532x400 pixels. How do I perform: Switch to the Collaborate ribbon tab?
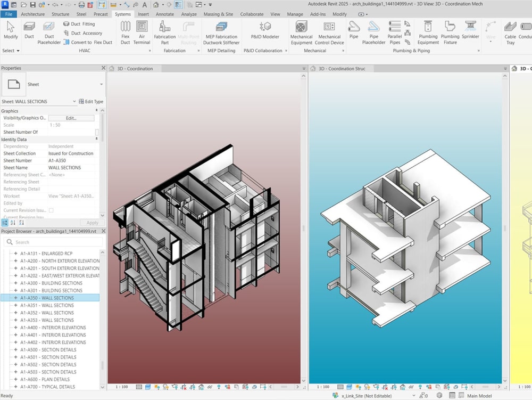pyautogui.click(x=252, y=14)
